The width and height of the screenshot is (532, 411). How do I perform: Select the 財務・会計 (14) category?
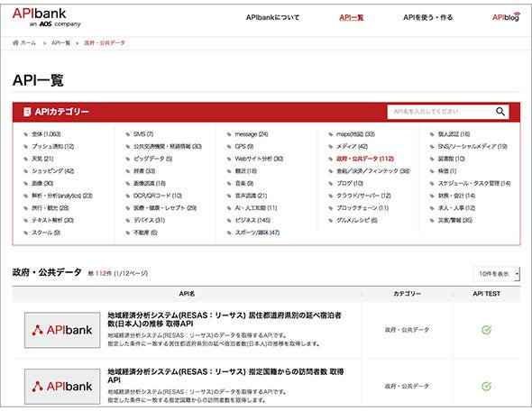click(456, 196)
